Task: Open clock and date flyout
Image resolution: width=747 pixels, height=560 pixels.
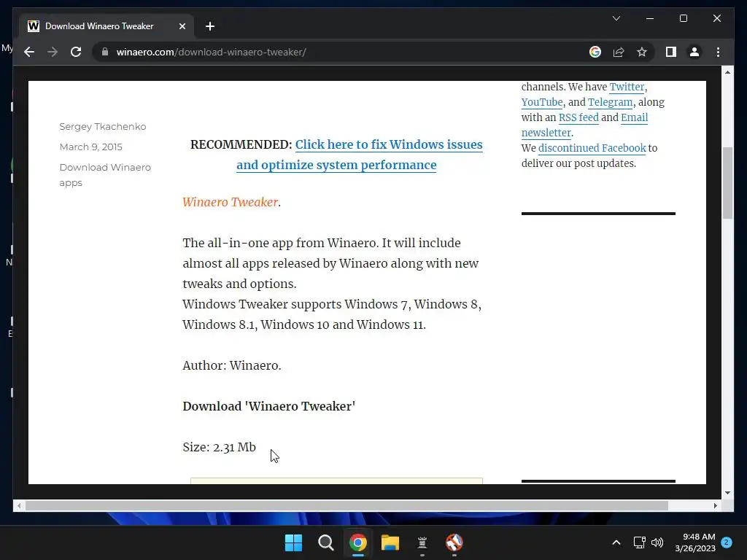Action: coord(695,542)
